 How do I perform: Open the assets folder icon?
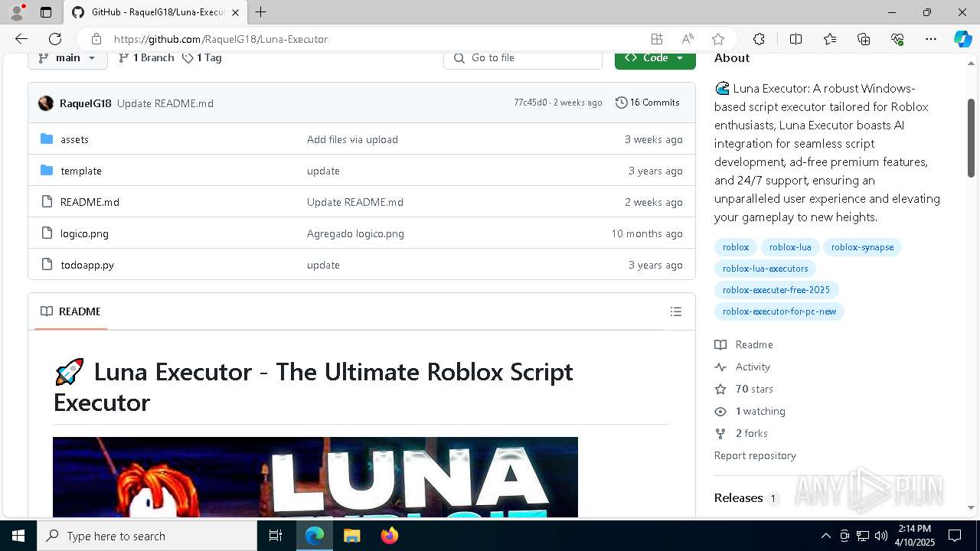(47, 139)
